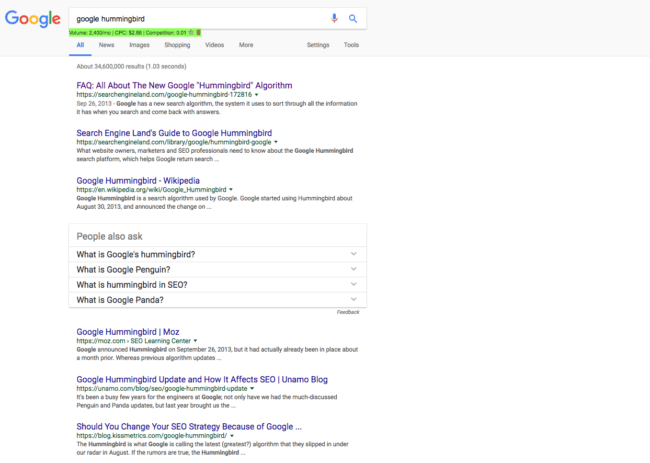Open FAQ: All About The New Google Hummingbird result

coord(184,85)
